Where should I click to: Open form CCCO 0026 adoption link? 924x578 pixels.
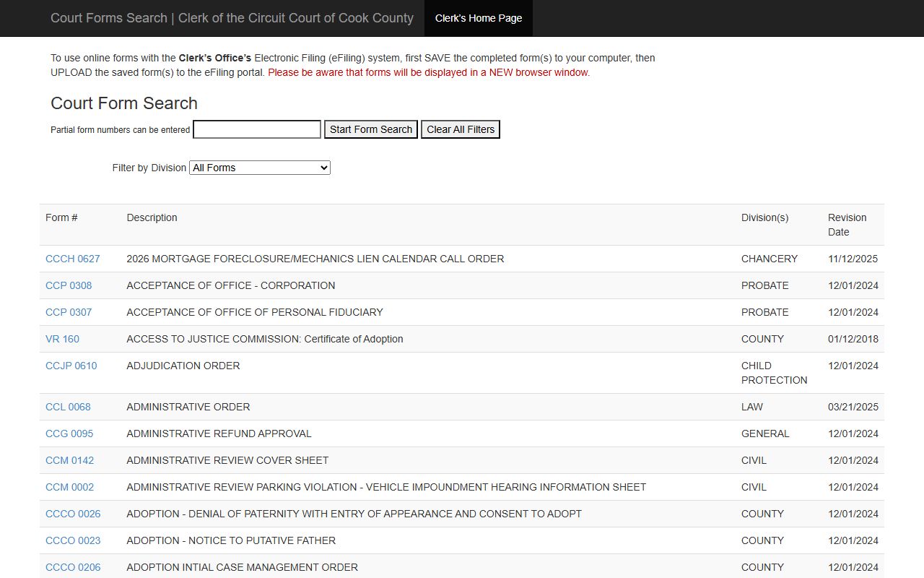coord(73,514)
